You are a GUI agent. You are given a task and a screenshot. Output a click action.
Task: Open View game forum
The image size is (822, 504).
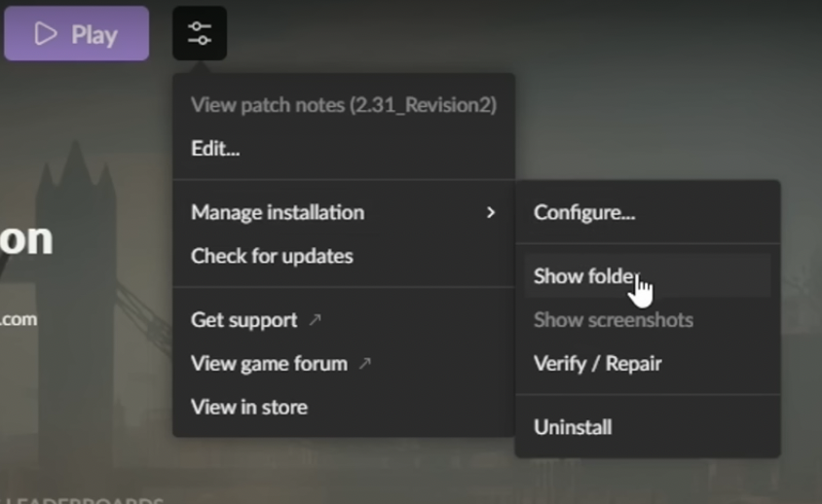click(x=269, y=364)
